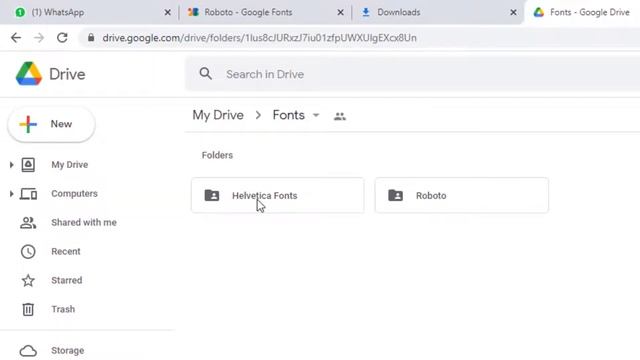Expand the Computers tree arrow

(x=11, y=194)
